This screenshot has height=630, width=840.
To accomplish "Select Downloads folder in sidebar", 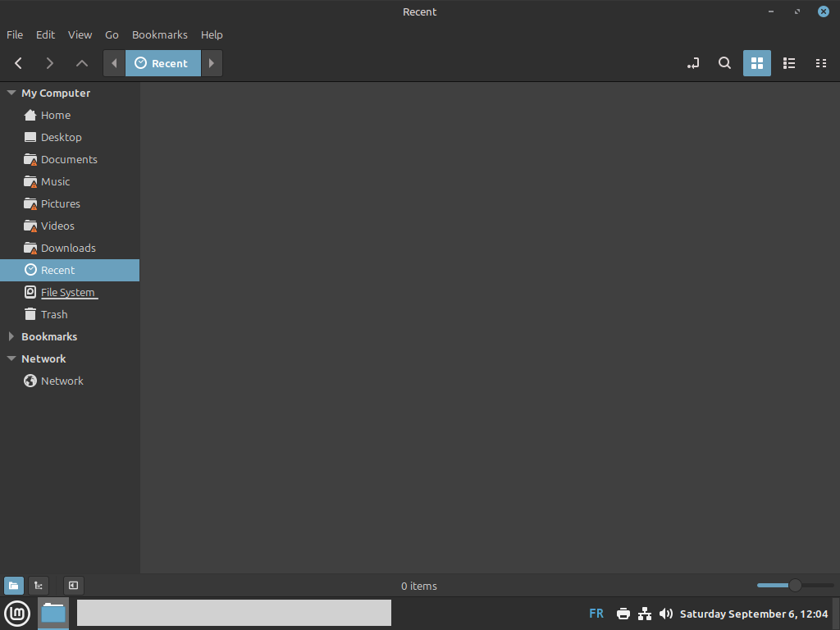I will [x=68, y=248].
